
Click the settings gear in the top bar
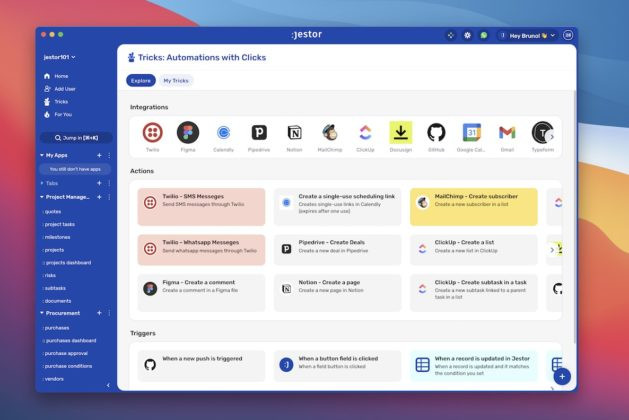click(x=467, y=35)
